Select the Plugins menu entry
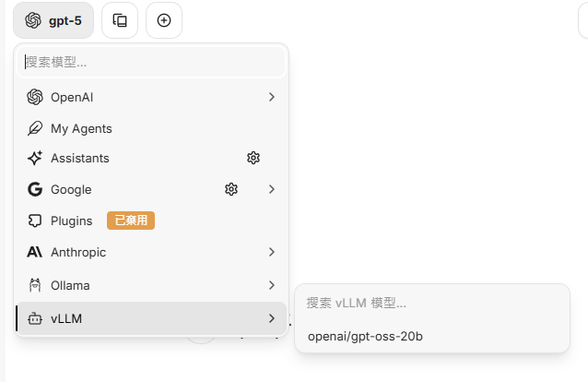 point(71,221)
